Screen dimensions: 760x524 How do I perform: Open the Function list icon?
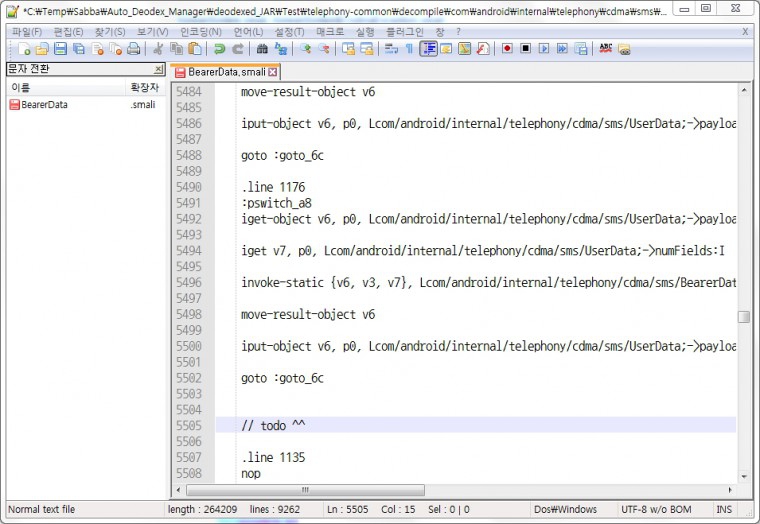[x=483, y=48]
